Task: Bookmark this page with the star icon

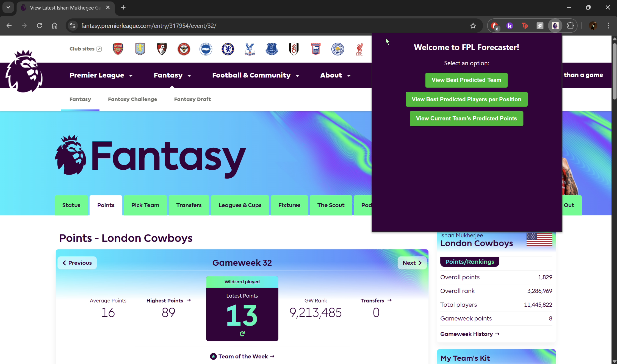Action: pyautogui.click(x=473, y=26)
